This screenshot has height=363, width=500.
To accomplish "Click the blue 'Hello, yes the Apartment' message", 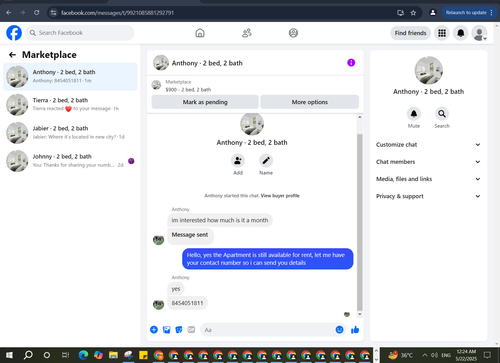I will [267, 259].
